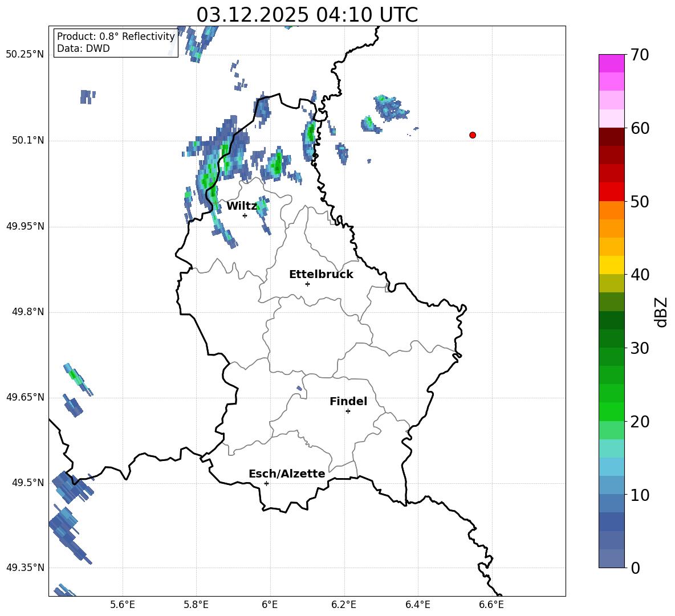Screen dimensions: 675x616
Task: Click the 49.95°N latitude label
Action: tap(25, 226)
